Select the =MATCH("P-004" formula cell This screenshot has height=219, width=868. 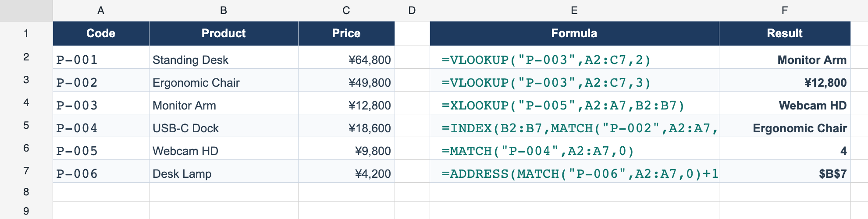click(x=574, y=148)
